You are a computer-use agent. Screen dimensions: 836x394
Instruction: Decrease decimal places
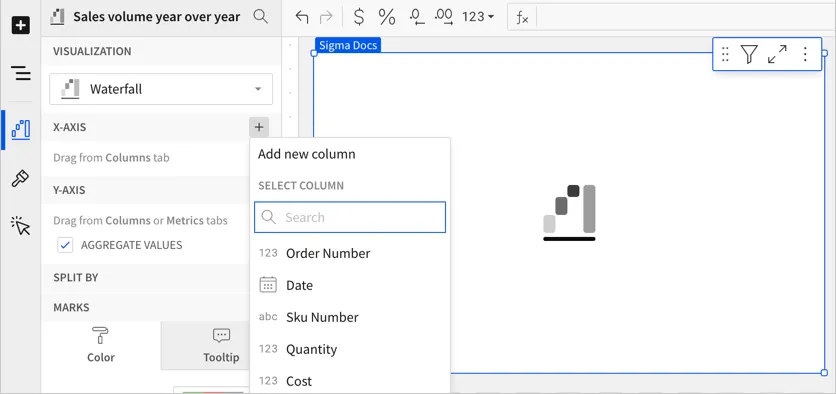pyautogui.click(x=416, y=17)
